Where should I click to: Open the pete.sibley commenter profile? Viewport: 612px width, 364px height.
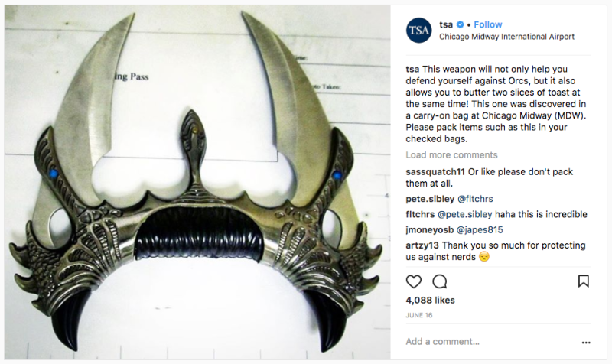point(430,199)
